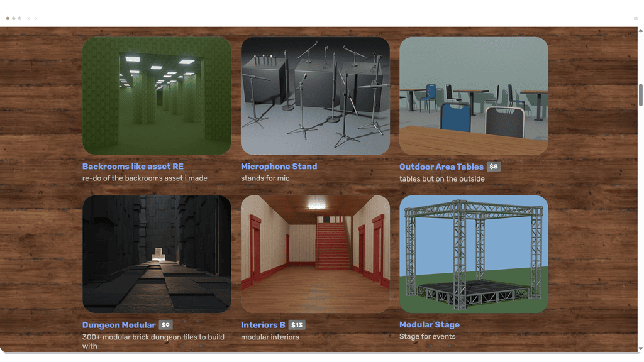Open the Modular Stage title link
The image size is (644, 362).
click(x=429, y=324)
